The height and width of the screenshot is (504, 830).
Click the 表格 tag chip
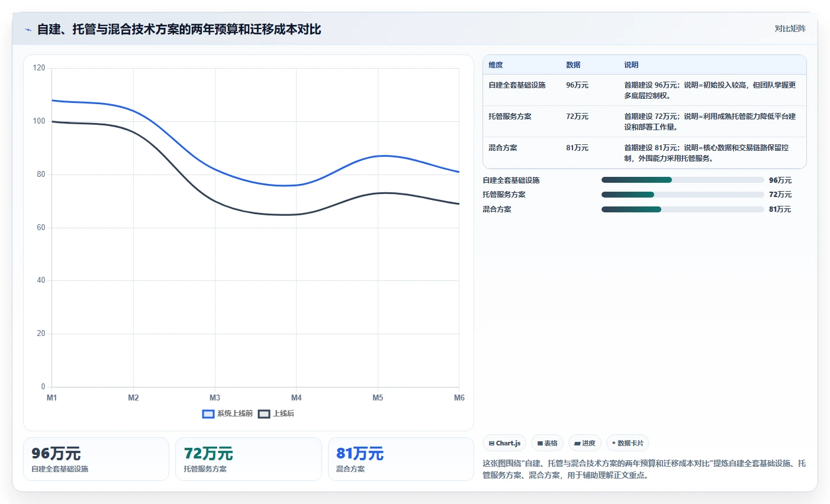point(547,443)
